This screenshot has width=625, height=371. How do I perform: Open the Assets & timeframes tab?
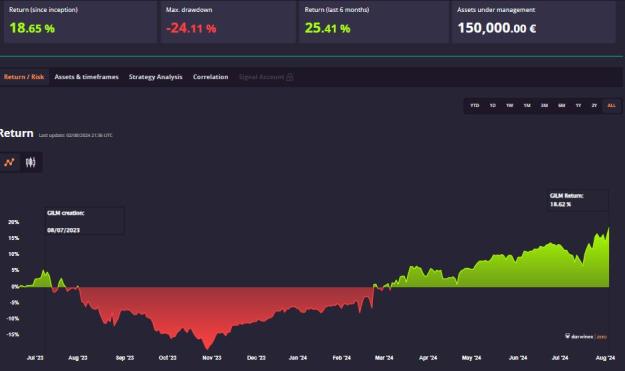point(86,77)
